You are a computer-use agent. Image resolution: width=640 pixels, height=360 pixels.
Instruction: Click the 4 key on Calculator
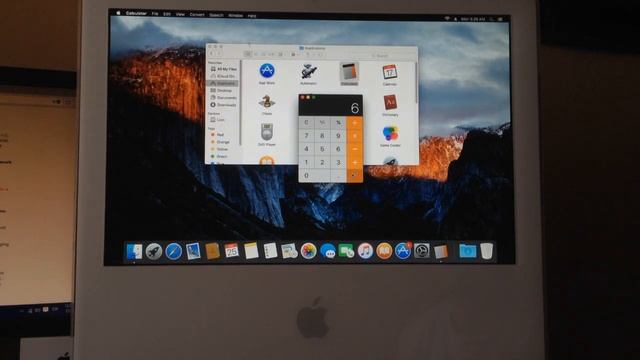click(x=307, y=149)
